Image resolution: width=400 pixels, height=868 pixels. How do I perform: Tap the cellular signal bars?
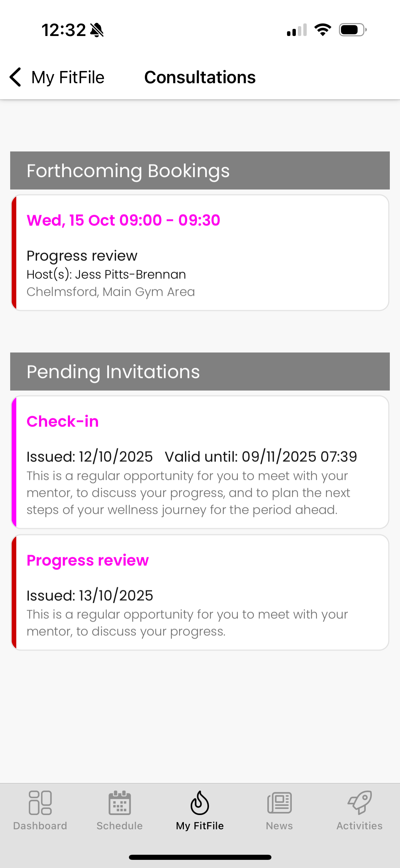pyautogui.click(x=297, y=30)
